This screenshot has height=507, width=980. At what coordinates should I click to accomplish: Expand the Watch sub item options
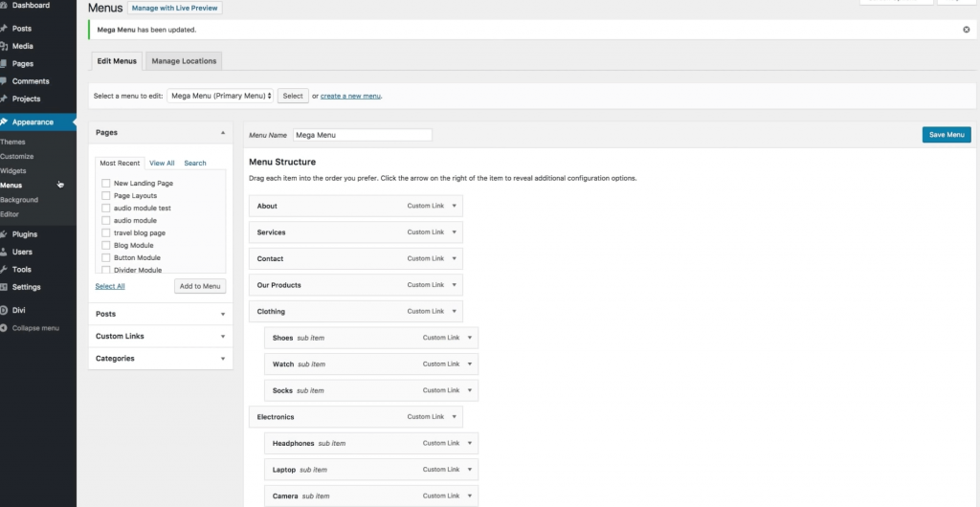coord(469,364)
